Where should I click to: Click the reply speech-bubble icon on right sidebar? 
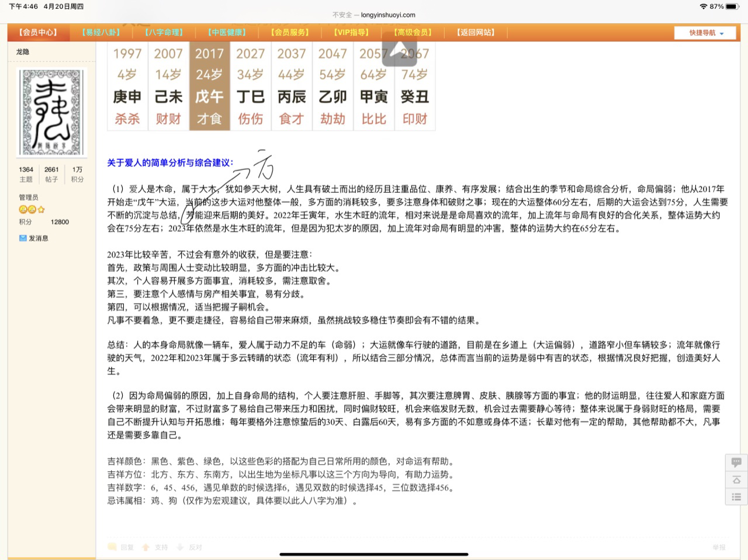[x=736, y=462]
